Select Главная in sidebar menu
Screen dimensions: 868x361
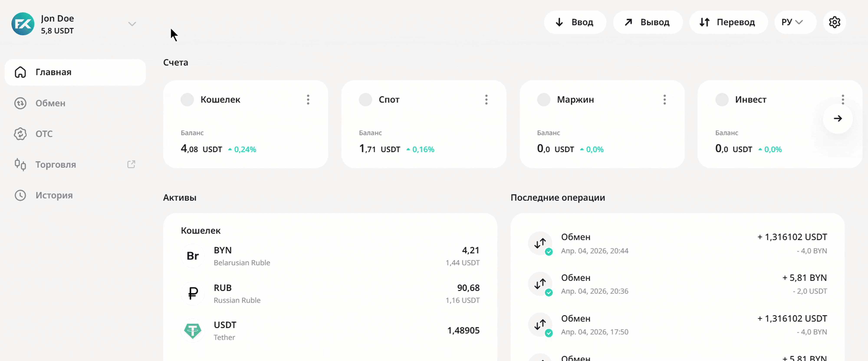[x=53, y=72]
